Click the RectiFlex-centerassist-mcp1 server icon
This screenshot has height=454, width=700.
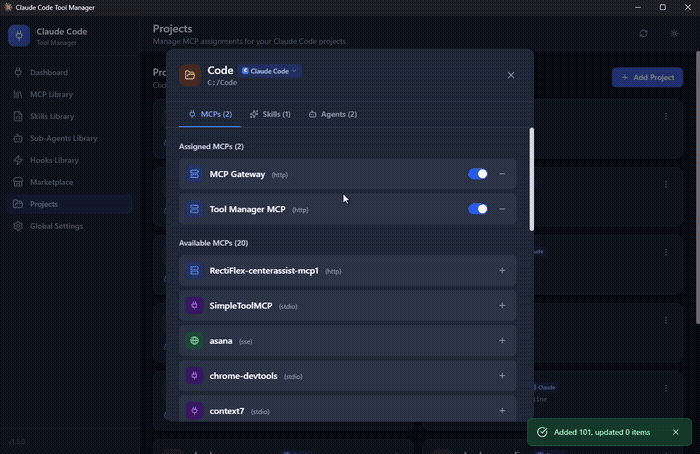coord(194,271)
